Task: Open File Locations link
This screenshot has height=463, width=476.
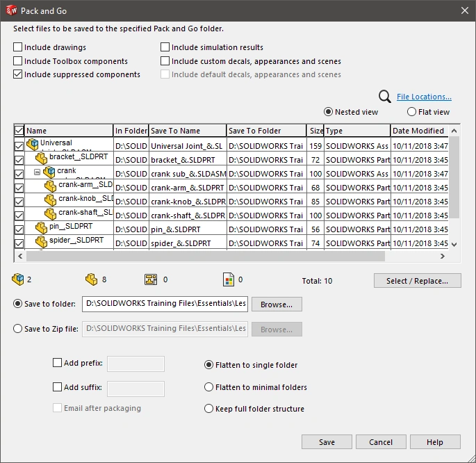Action: coord(424,97)
